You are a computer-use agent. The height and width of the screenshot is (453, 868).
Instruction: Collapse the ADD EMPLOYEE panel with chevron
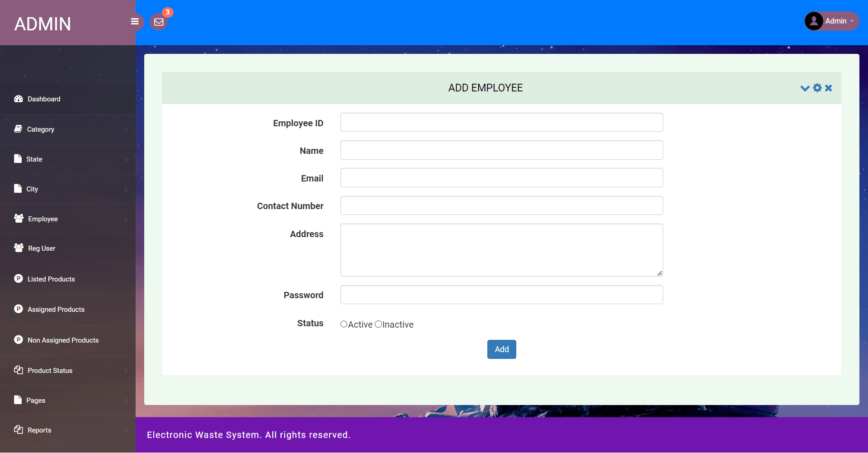tap(805, 88)
